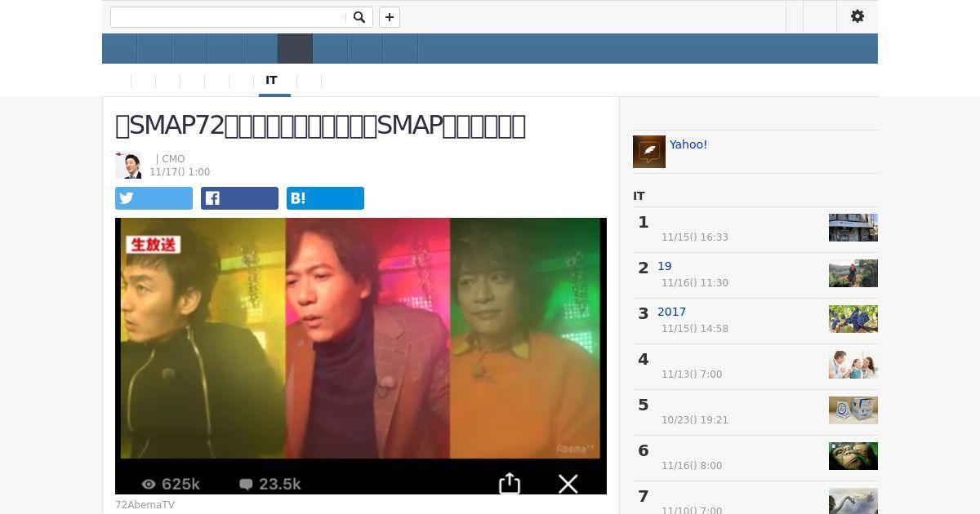Click the 625k views eye icon
The height and width of the screenshot is (514, 980).
tap(149, 484)
